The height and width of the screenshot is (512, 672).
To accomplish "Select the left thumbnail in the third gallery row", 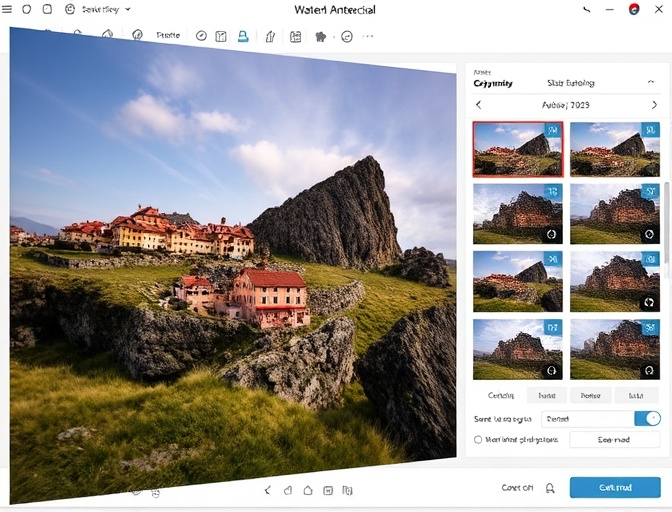I will pos(518,281).
